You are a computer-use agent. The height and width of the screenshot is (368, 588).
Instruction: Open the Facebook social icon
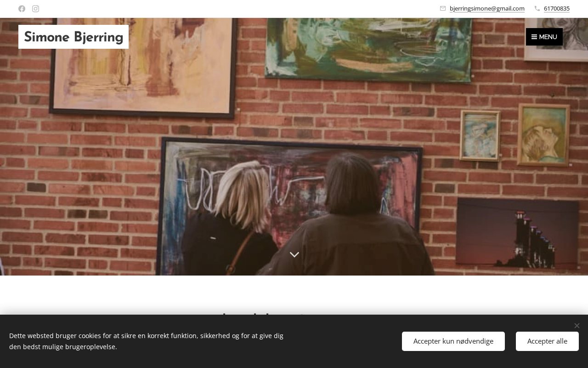pyautogui.click(x=22, y=9)
